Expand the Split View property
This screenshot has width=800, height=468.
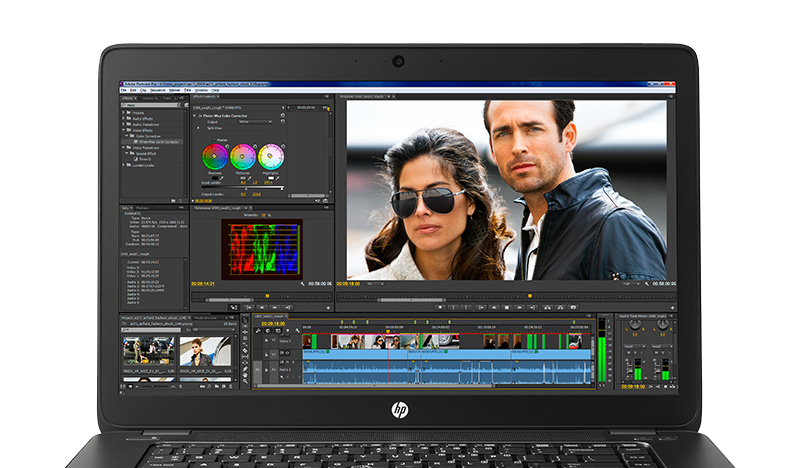(199, 128)
